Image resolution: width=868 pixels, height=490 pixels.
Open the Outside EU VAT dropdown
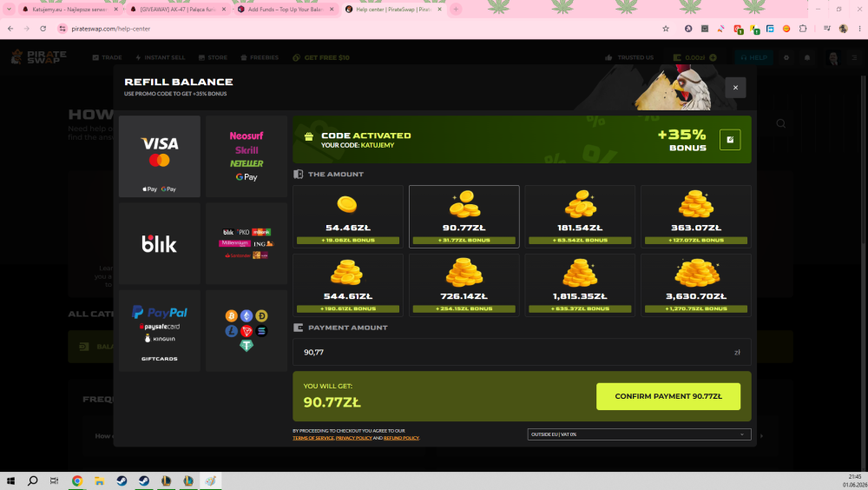coord(639,434)
